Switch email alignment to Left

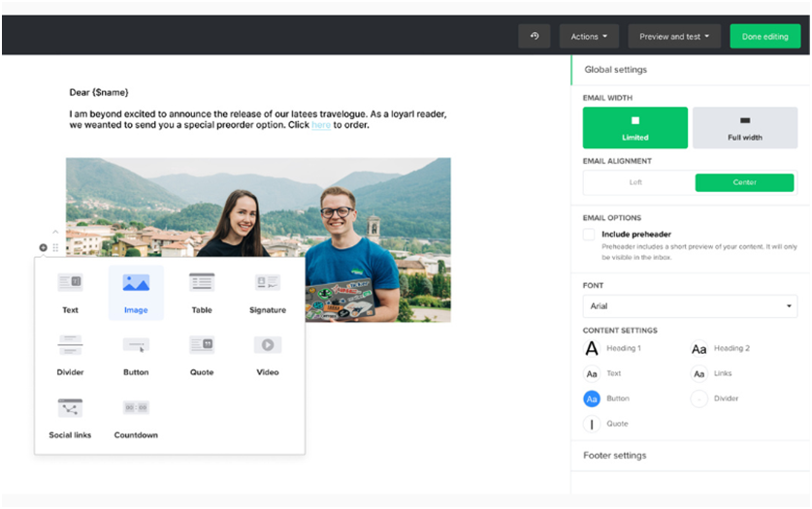(635, 182)
